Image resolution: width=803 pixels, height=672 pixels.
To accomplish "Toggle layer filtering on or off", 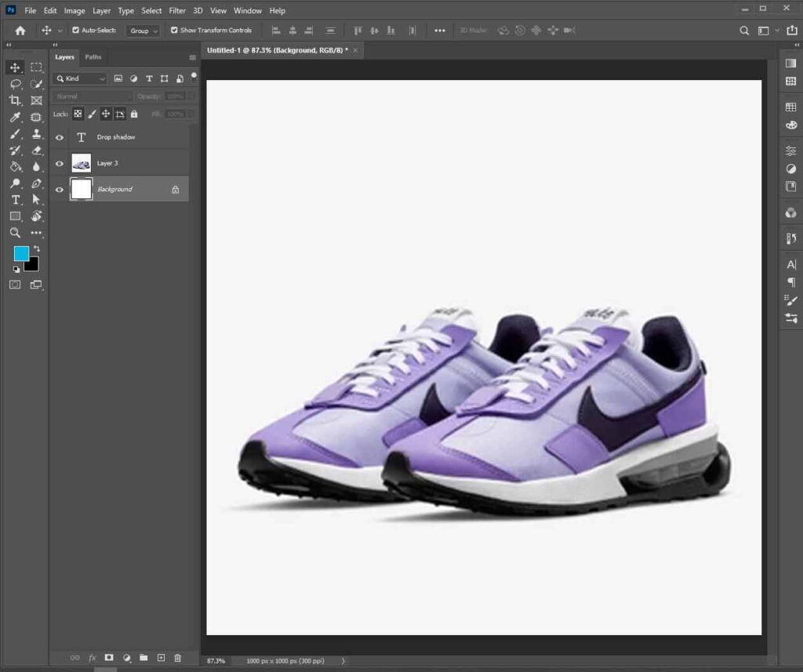I will 194,76.
